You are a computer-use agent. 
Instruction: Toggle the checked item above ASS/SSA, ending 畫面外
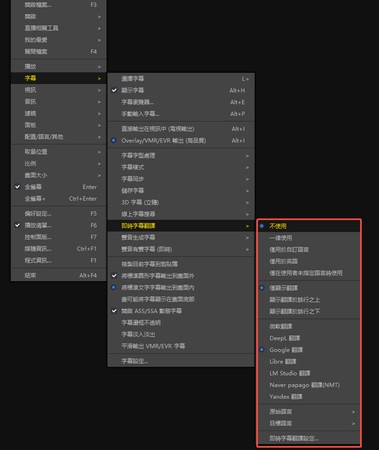(181, 276)
